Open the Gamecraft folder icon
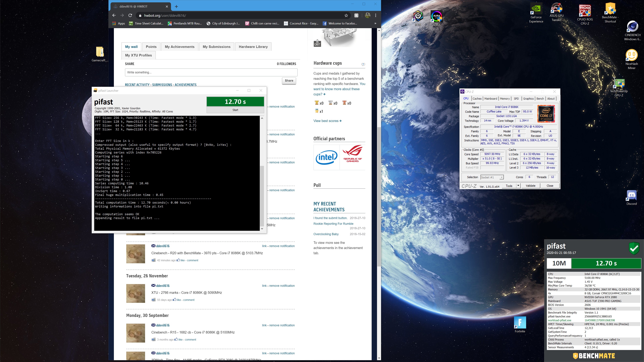Viewport: 644px width, 362px height. coord(100,54)
